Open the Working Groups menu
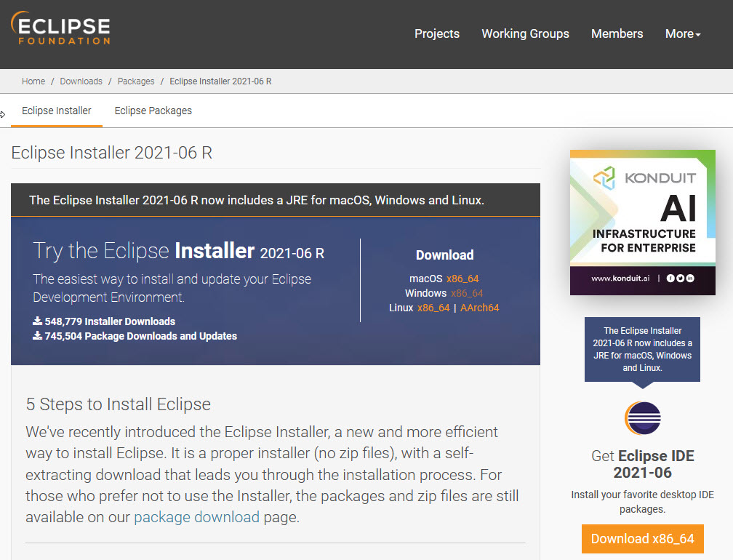This screenshot has height=560, width=733. [525, 33]
